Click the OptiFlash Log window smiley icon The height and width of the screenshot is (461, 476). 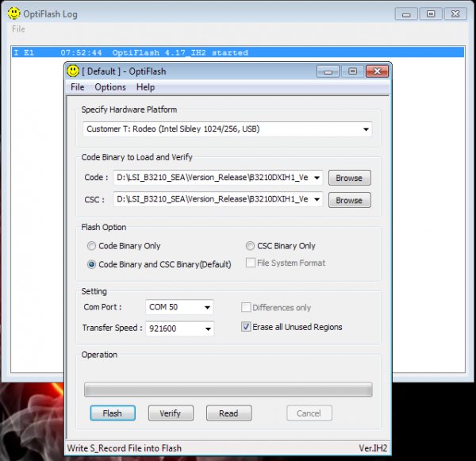click(14, 13)
